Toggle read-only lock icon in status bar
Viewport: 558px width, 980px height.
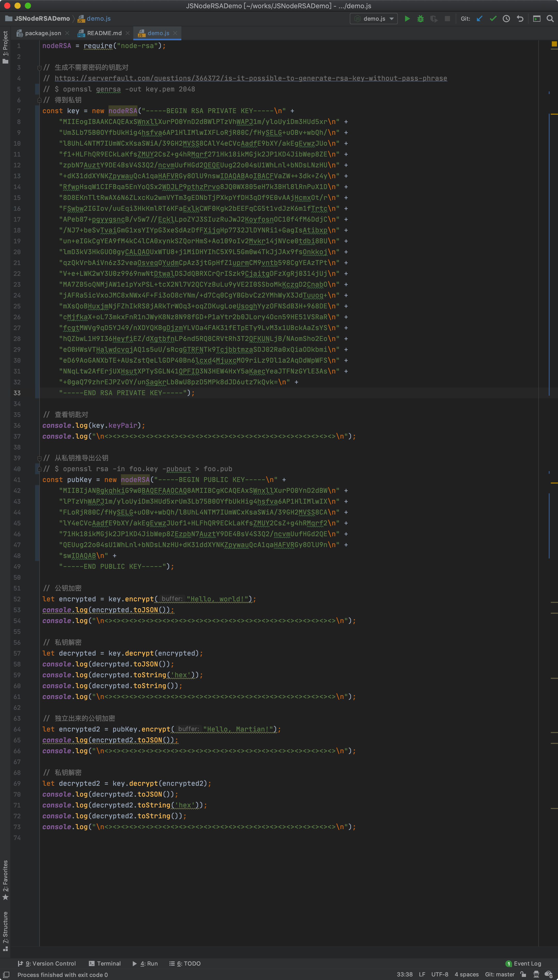(523, 974)
